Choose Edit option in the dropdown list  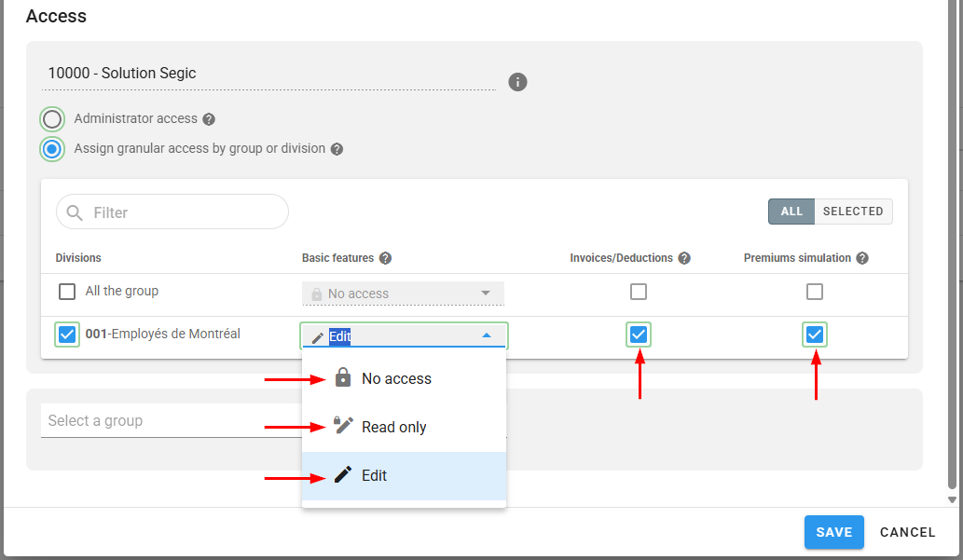[374, 475]
